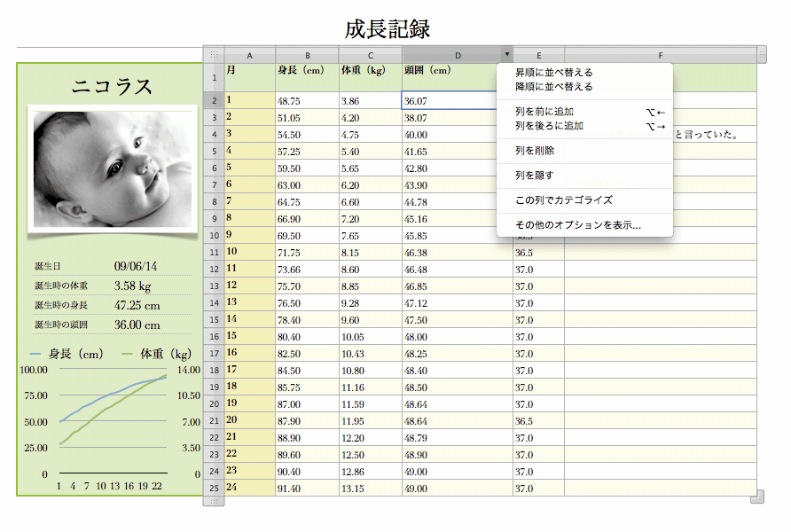This screenshot has width=791, height=532.
Task: Open the column D header dropdown arrow
Action: point(507,54)
